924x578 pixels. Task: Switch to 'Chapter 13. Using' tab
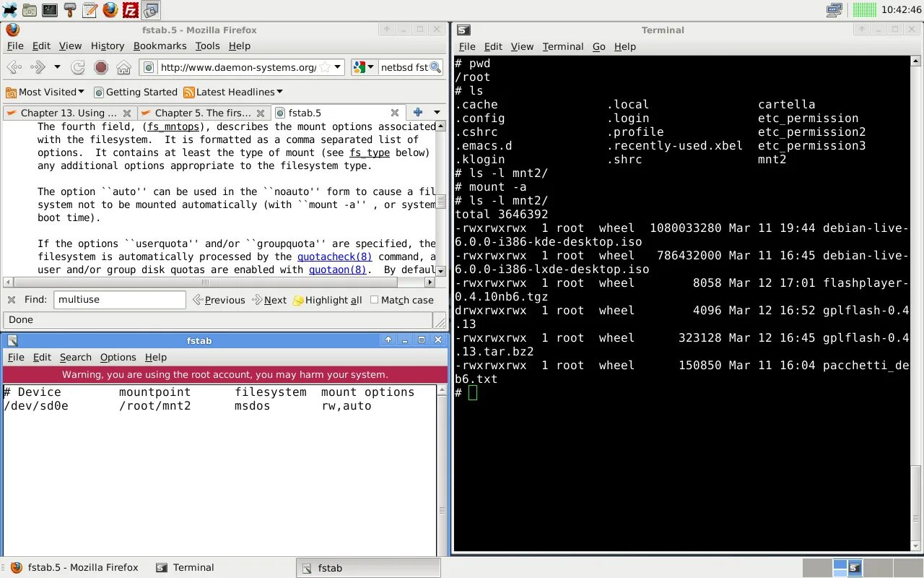(x=69, y=113)
